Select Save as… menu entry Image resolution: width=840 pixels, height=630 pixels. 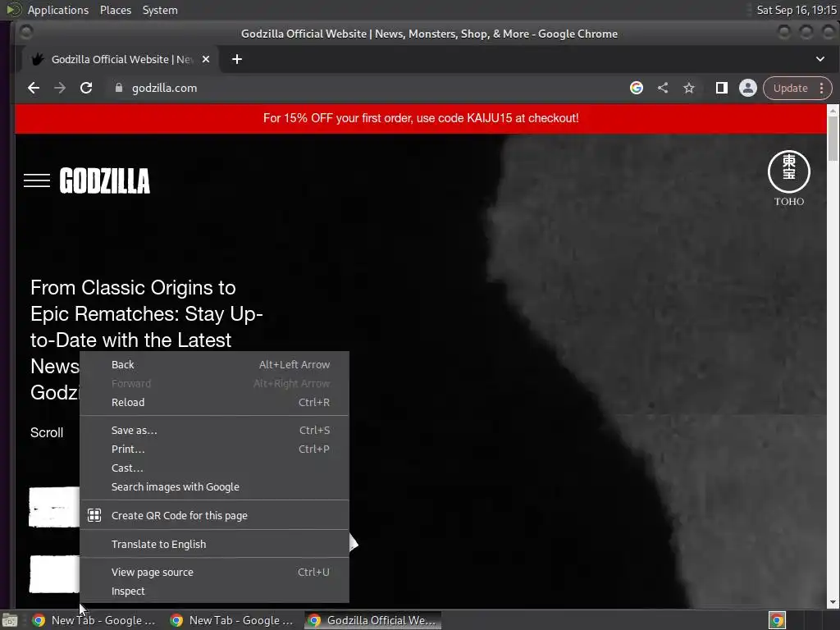coord(214,430)
